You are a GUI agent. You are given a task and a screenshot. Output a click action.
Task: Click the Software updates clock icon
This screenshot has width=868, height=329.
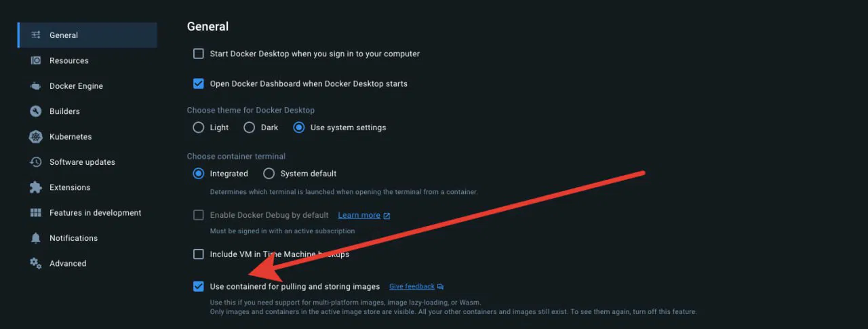point(36,162)
